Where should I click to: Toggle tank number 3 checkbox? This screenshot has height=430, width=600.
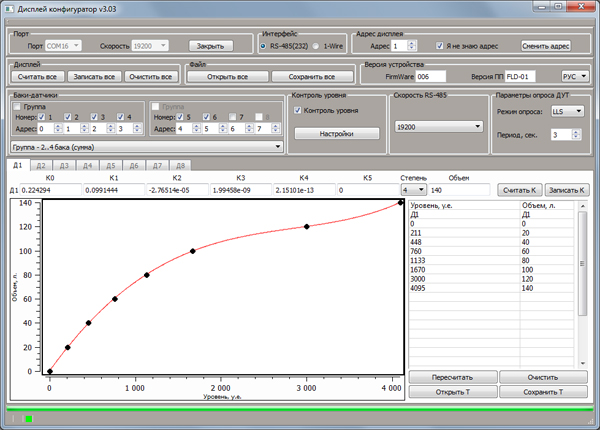click(94, 117)
